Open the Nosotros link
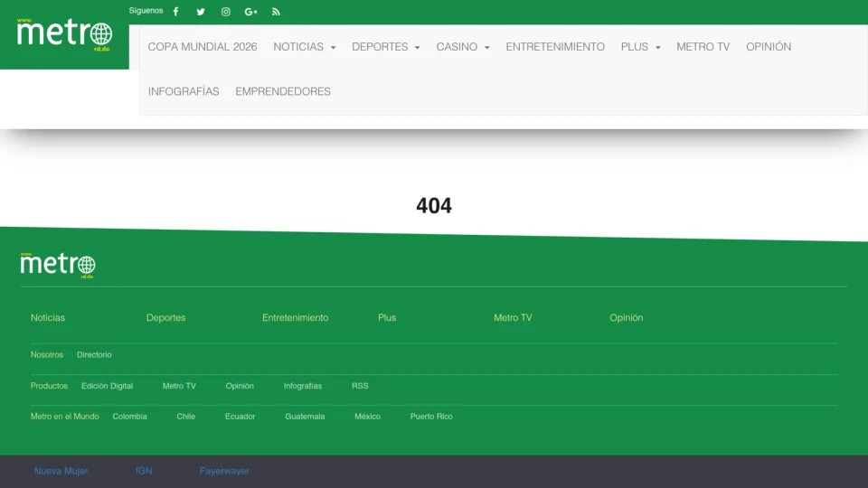This screenshot has width=868, height=488. point(47,354)
